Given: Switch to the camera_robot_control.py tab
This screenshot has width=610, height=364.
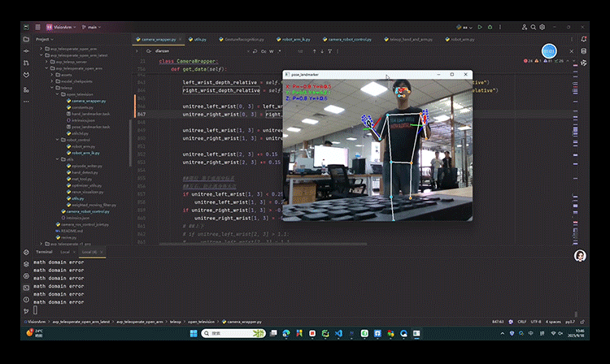Looking at the screenshot, I should tap(350, 39).
